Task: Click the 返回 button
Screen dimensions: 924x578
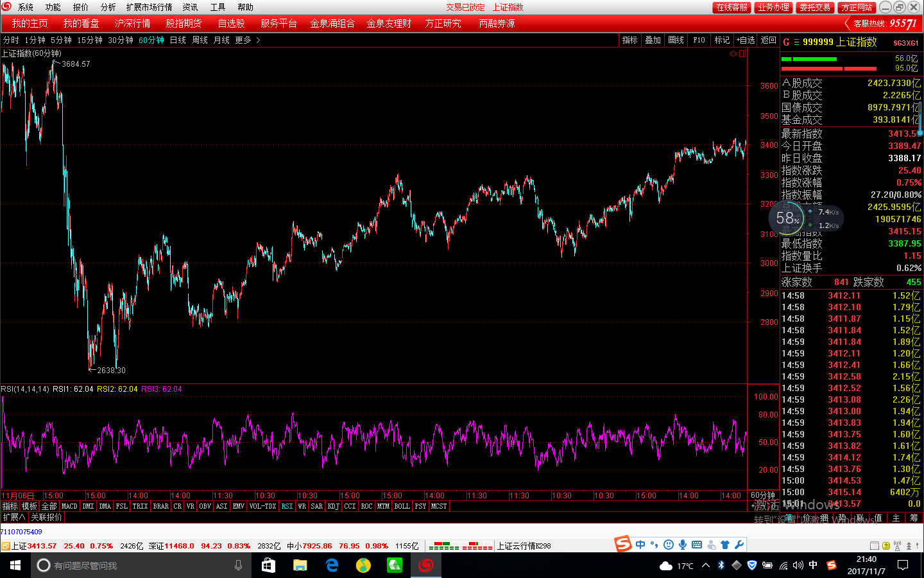Action: [x=769, y=40]
